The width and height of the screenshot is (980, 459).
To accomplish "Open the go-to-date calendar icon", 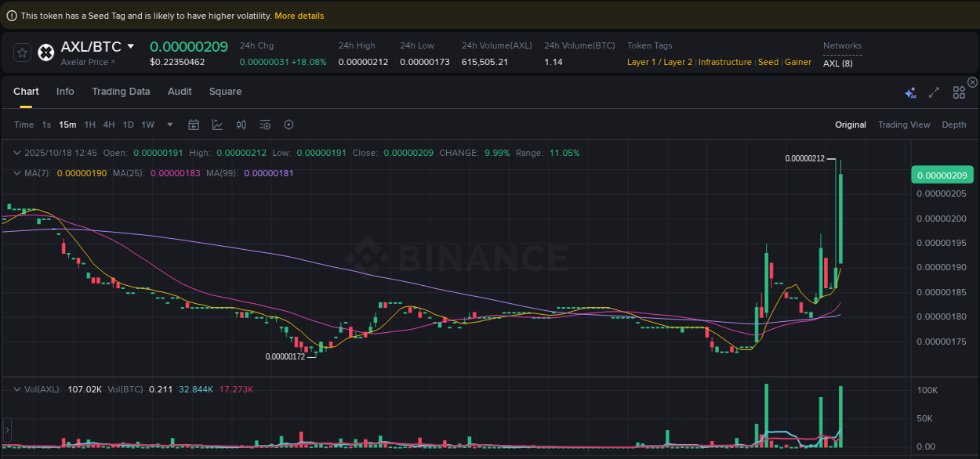I will (194, 125).
